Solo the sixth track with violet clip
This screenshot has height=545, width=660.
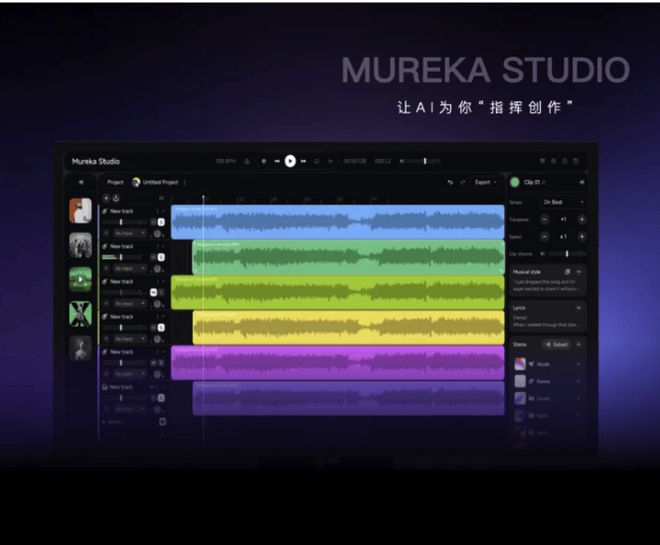(x=161, y=398)
